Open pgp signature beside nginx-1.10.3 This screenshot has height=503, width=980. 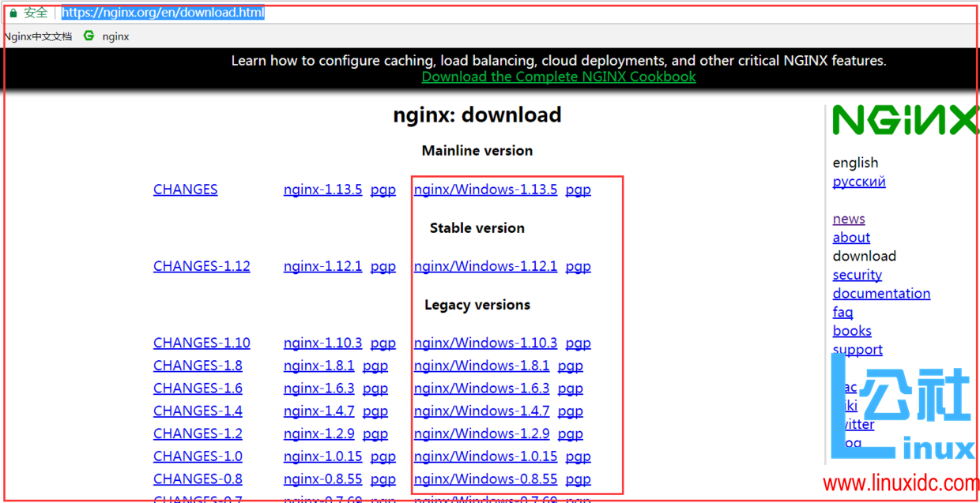[x=383, y=343]
